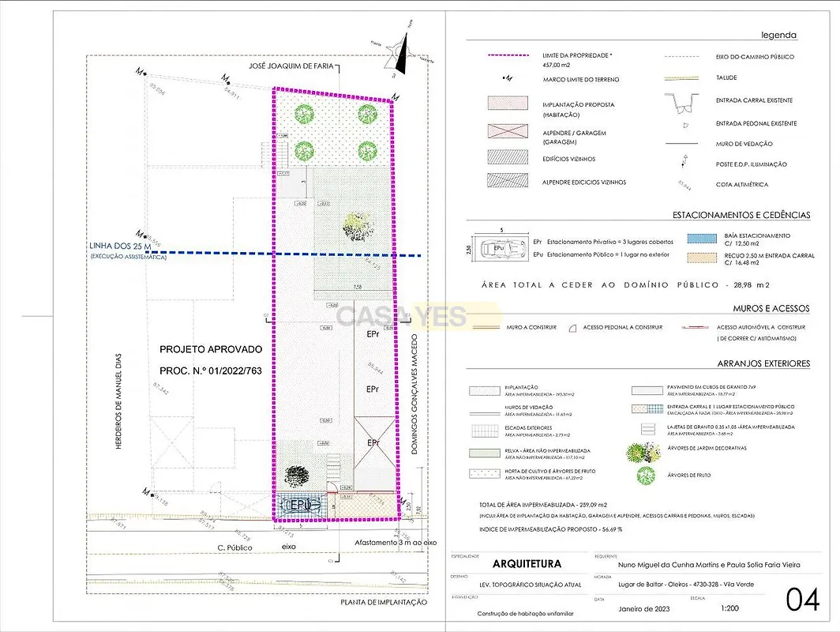Click the marco limite do terreno legend symbol
Viewport: 840px width, 632px height.
(x=508, y=78)
